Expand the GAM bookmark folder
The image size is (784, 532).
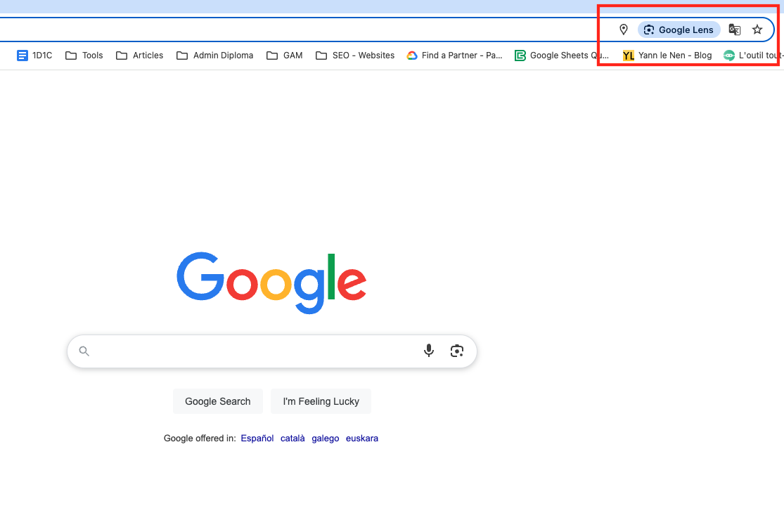pos(285,56)
